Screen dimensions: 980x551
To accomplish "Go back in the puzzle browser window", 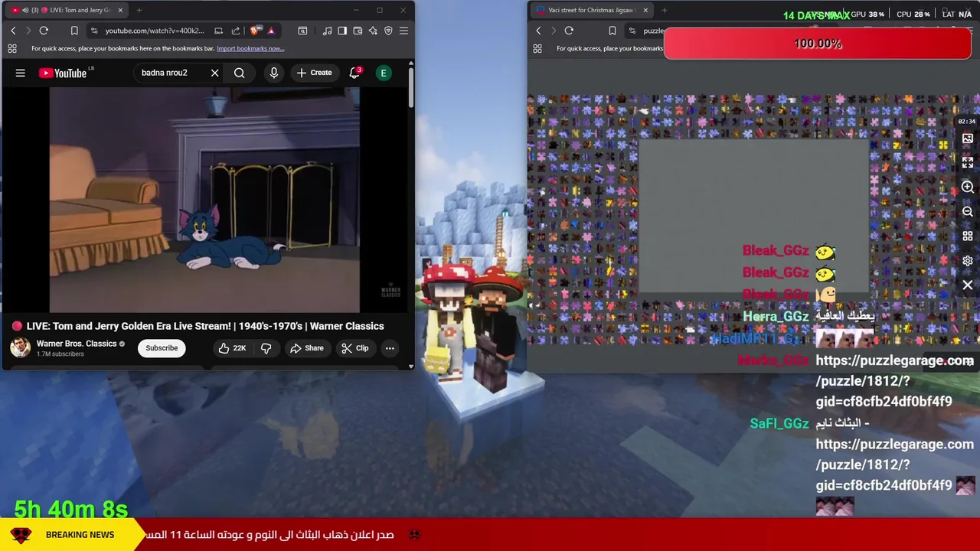I will 538,31.
